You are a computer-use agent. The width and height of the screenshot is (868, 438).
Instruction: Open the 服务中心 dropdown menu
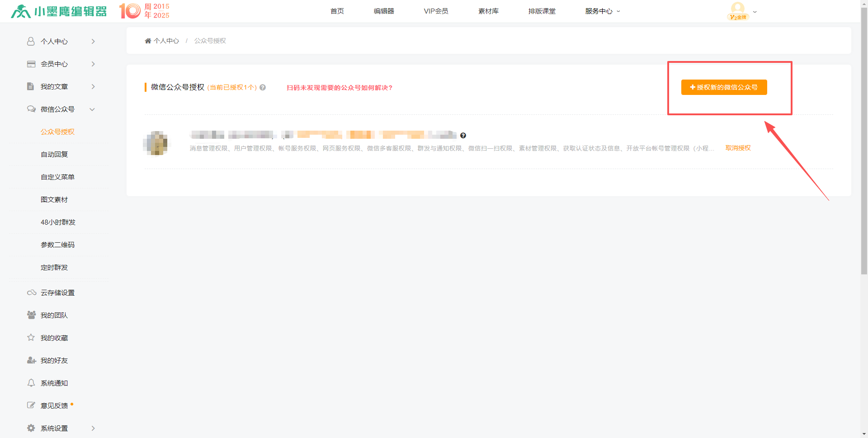pyautogui.click(x=602, y=11)
